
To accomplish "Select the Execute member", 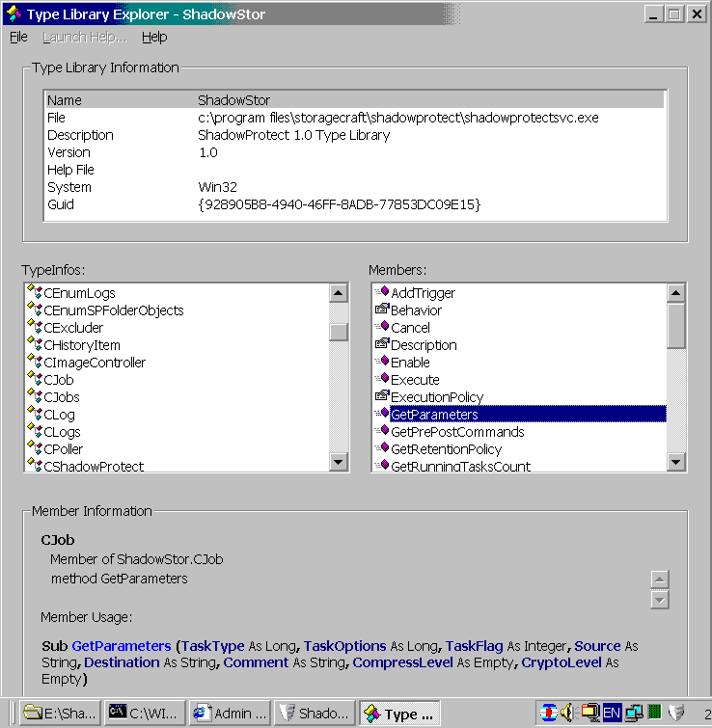I will coord(415,380).
